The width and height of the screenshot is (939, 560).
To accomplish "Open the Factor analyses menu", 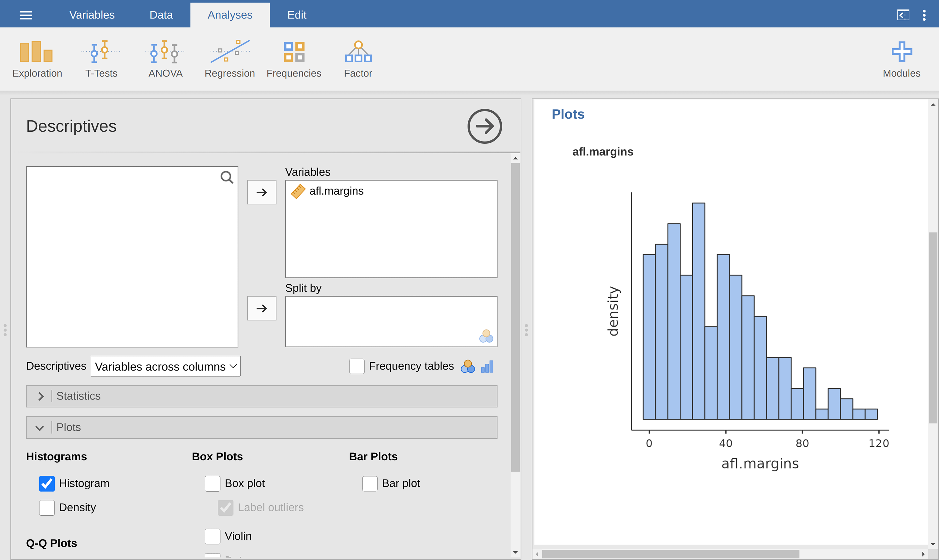I will point(358,59).
